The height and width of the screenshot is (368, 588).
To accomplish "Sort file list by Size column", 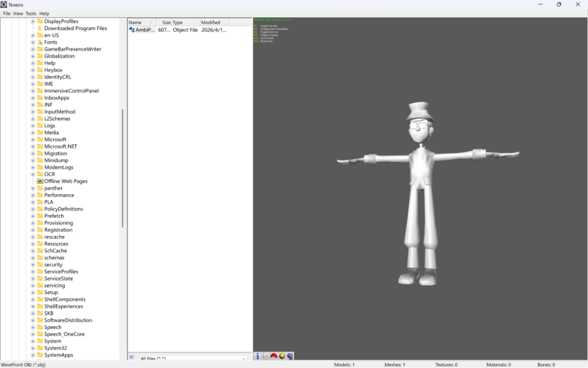I will pyautogui.click(x=163, y=22).
